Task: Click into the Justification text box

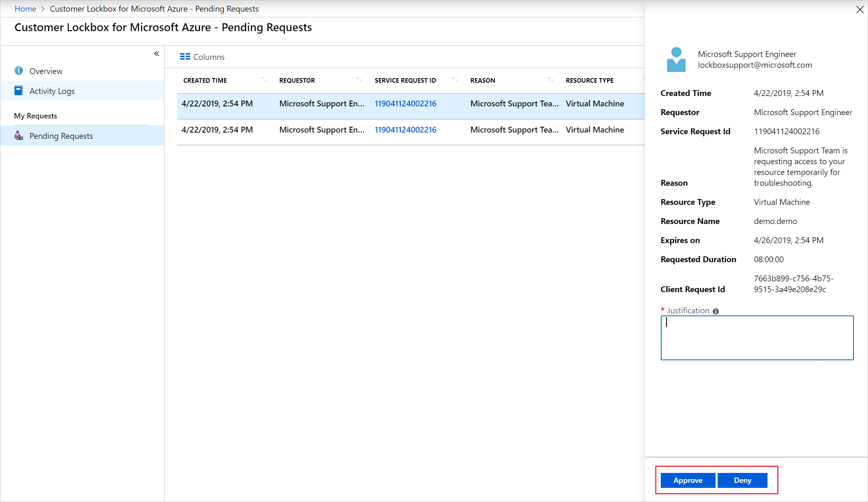Action: 757,337
